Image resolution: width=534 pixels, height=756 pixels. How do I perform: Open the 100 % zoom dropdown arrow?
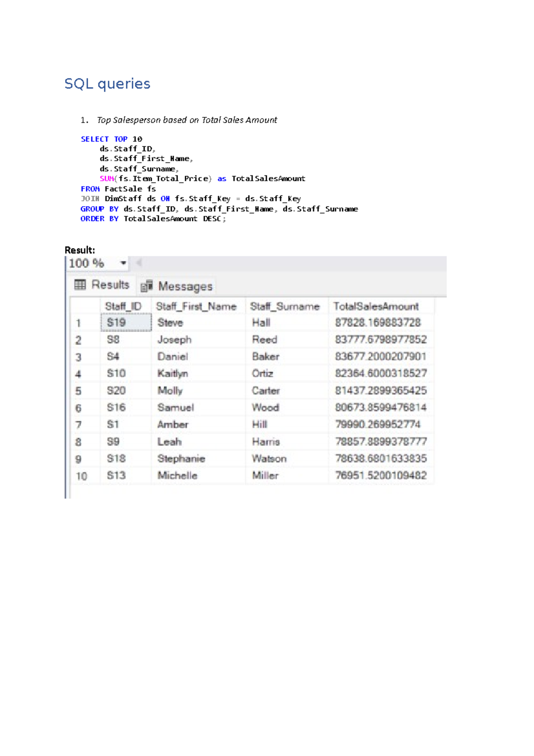click(123, 263)
